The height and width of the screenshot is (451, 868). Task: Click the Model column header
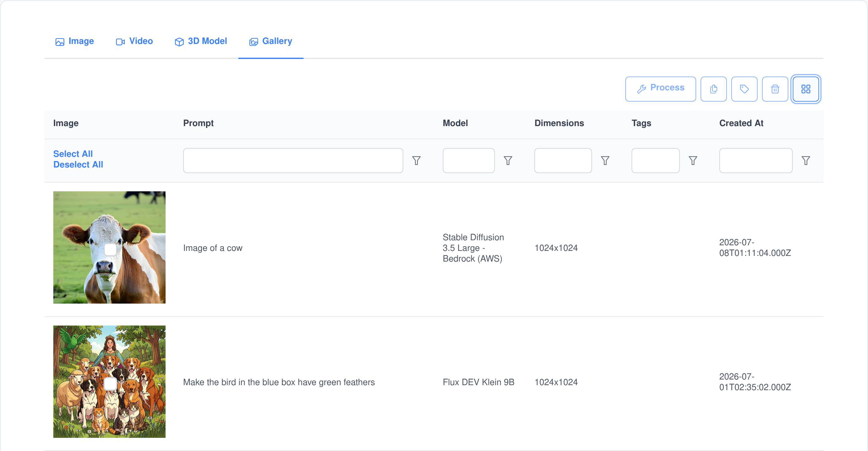(x=455, y=123)
